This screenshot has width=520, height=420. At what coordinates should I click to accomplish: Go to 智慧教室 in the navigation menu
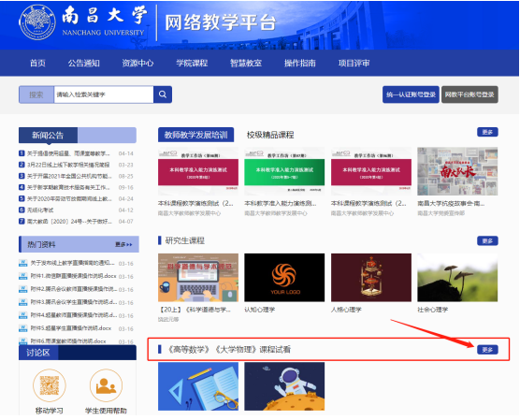[x=246, y=63]
